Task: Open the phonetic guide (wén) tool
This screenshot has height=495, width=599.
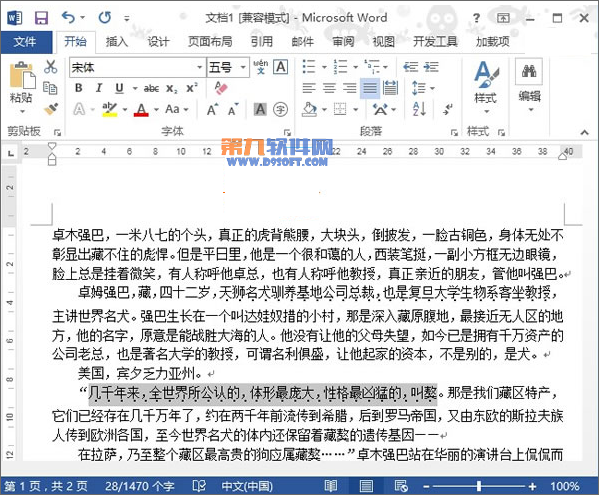Action: [x=261, y=67]
